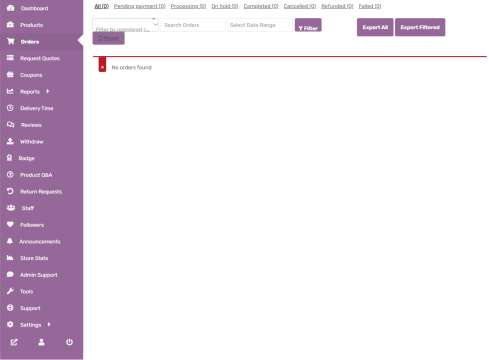
Task: Show Processing (0) orders
Action: [188, 6]
